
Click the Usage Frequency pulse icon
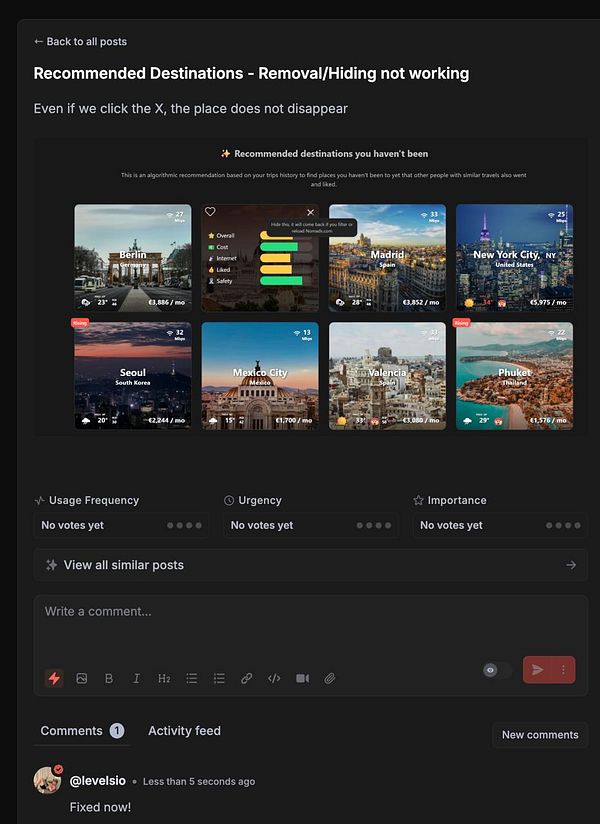coord(39,500)
